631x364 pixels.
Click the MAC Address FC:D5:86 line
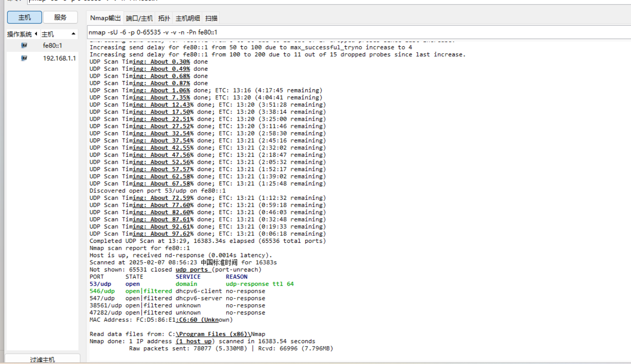pyautogui.click(x=161, y=320)
